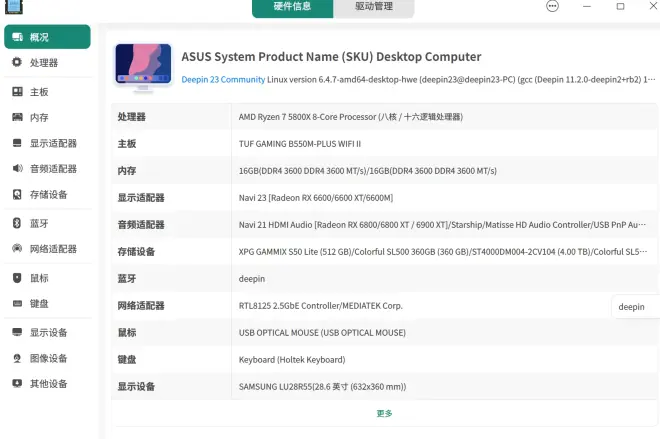
Task: Select the 存储设备 row label in table
Action: point(136,252)
